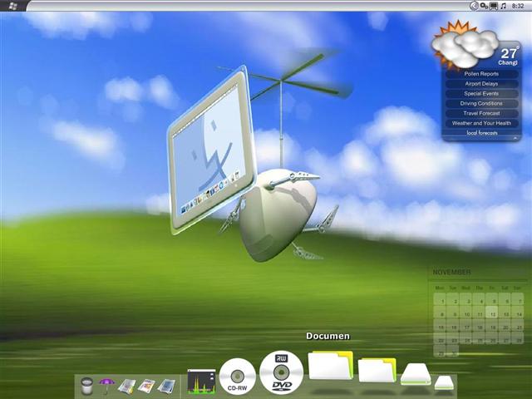Click the Windows logo start button
Viewport: 532px width, 399px height.
pyautogui.click(x=12, y=6)
